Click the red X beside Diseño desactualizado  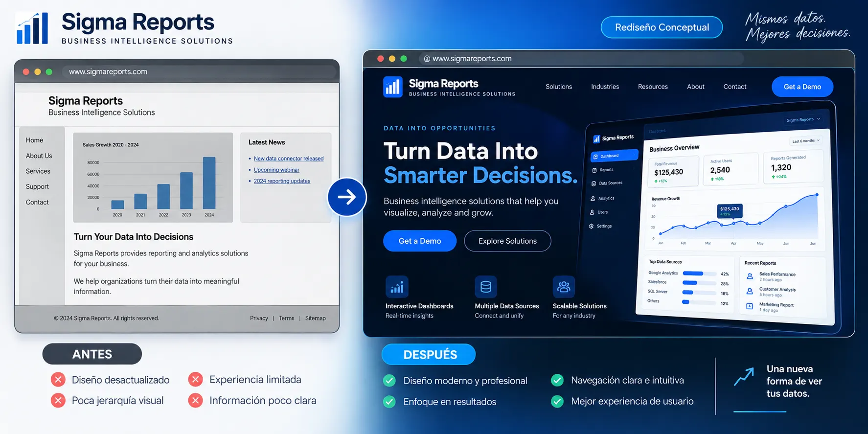58,380
